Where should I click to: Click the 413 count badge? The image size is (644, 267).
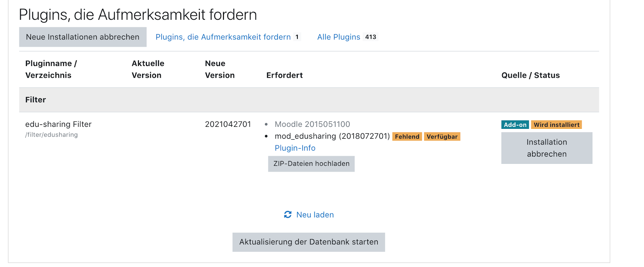pos(371,37)
